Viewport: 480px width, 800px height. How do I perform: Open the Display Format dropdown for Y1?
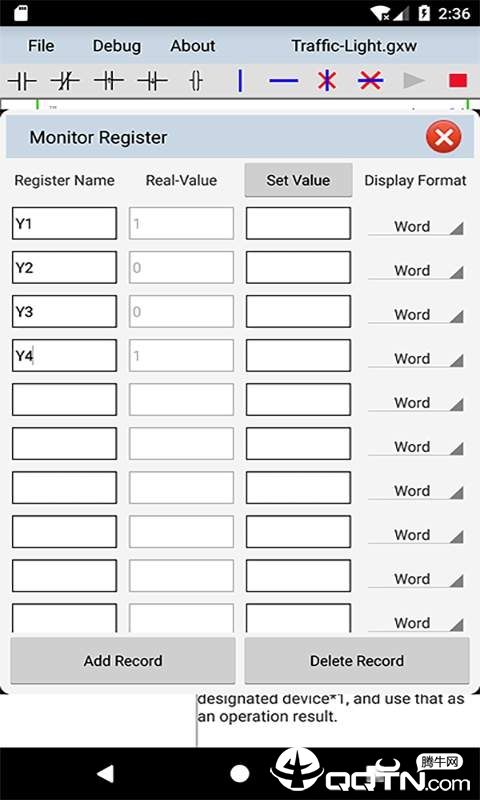pos(416,227)
